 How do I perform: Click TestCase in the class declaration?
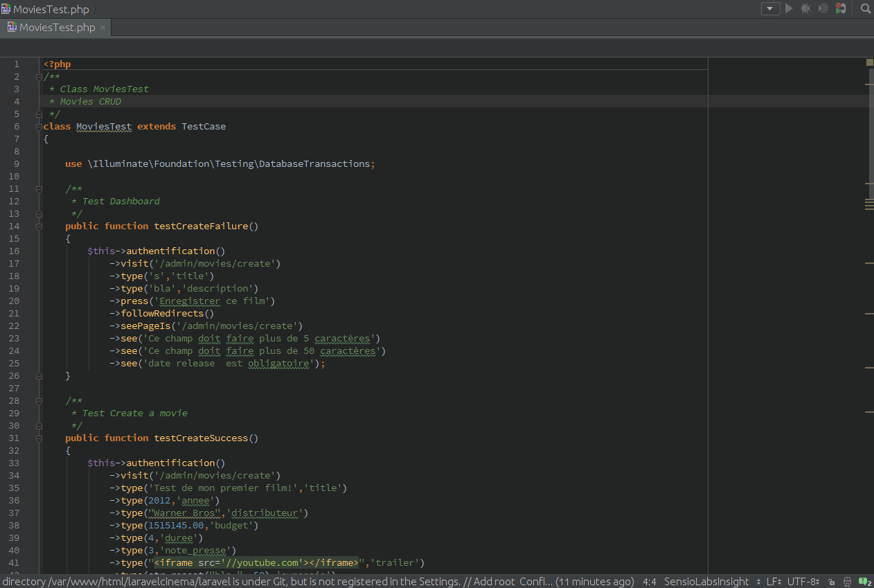tap(204, 127)
